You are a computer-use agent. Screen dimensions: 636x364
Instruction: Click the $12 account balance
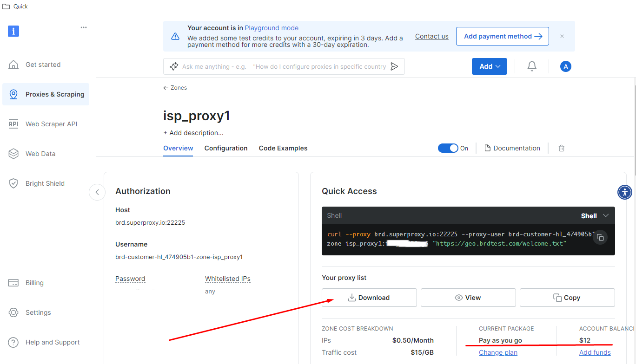click(x=585, y=340)
